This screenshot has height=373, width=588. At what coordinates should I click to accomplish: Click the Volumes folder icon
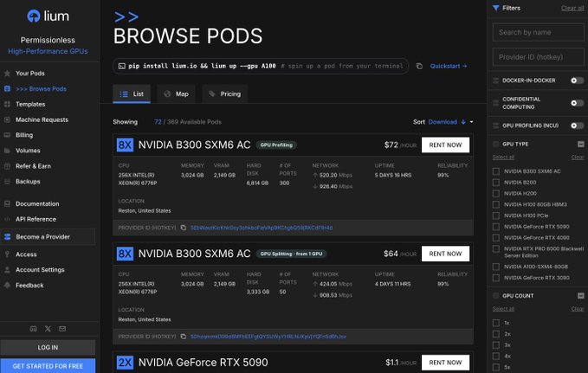(x=7, y=151)
